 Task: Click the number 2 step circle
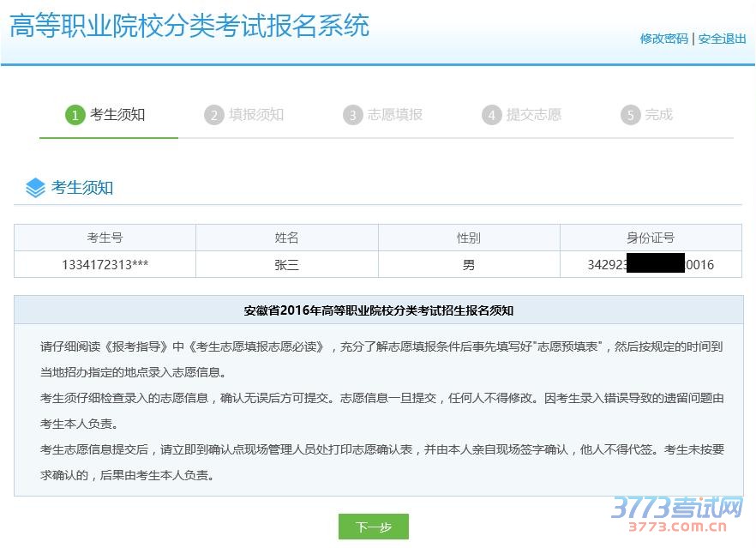[213, 115]
